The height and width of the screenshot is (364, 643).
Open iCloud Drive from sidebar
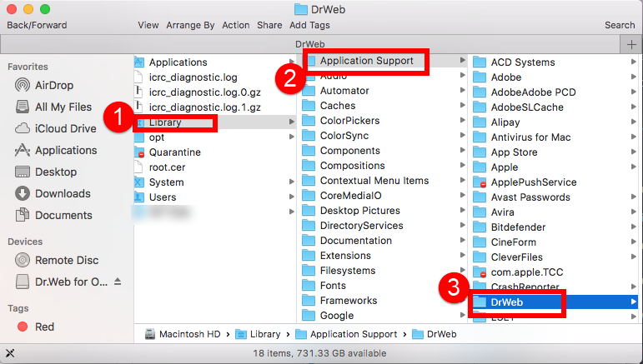56,128
